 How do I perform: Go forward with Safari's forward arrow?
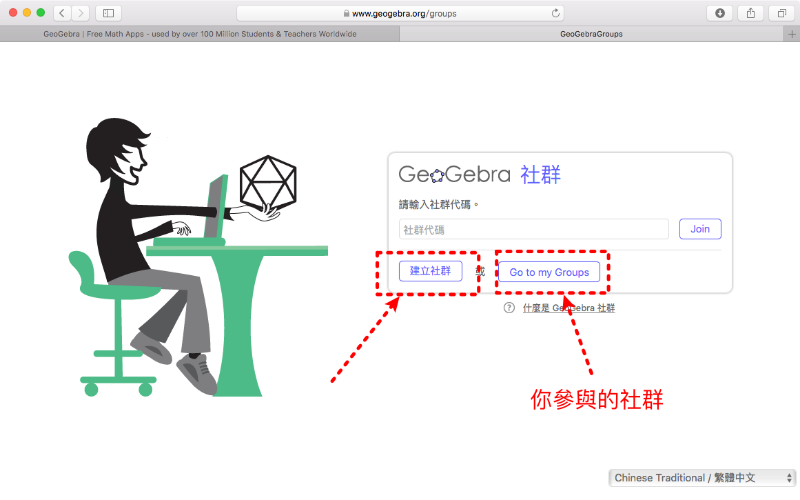(x=81, y=13)
